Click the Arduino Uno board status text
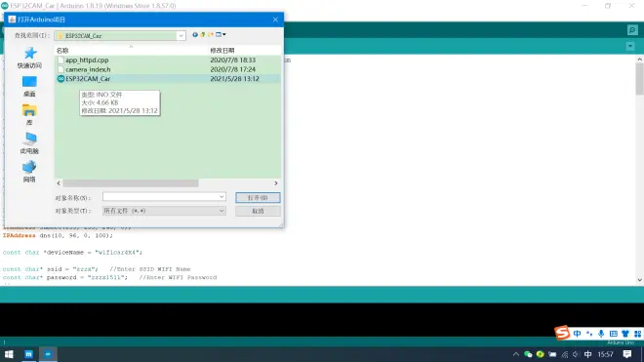 coord(621,342)
